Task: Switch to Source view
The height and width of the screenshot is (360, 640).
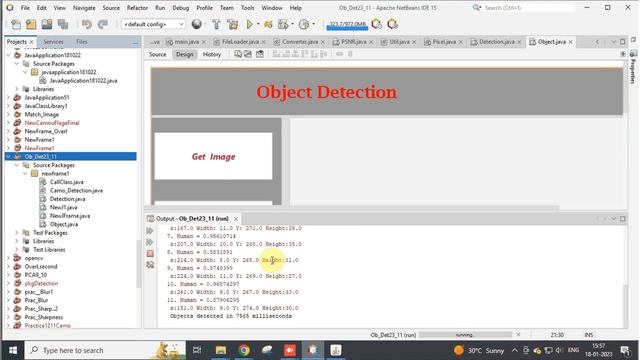Action: 158,54
